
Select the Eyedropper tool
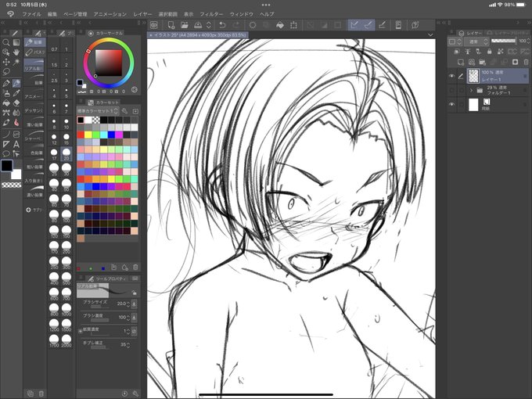coord(16,93)
